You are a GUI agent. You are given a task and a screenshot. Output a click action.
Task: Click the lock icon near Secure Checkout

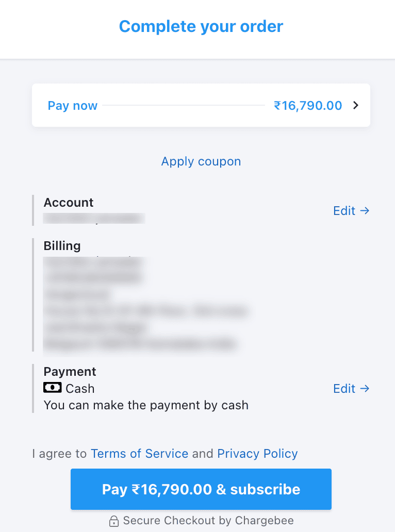point(113,521)
